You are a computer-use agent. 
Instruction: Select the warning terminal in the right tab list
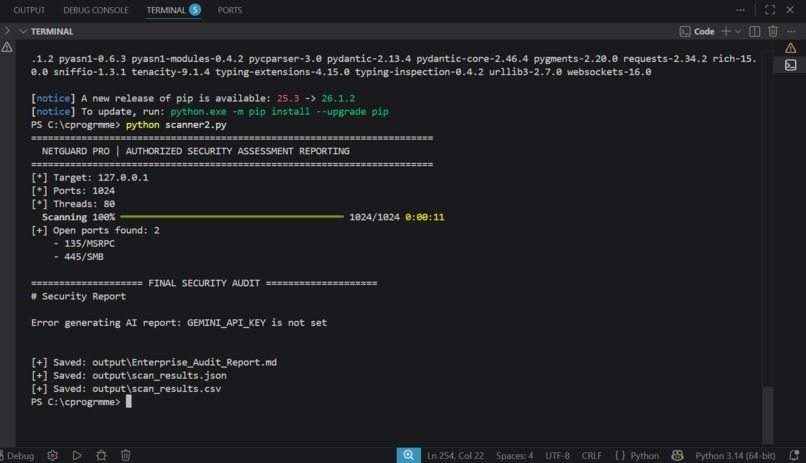click(x=791, y=48)
